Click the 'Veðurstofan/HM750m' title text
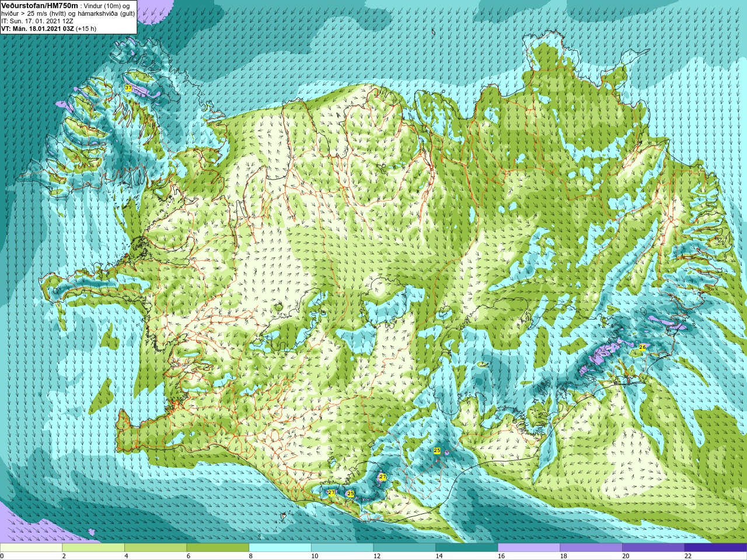Image resolution: width=747 pixels, height=560 pixels. (40, 5)
